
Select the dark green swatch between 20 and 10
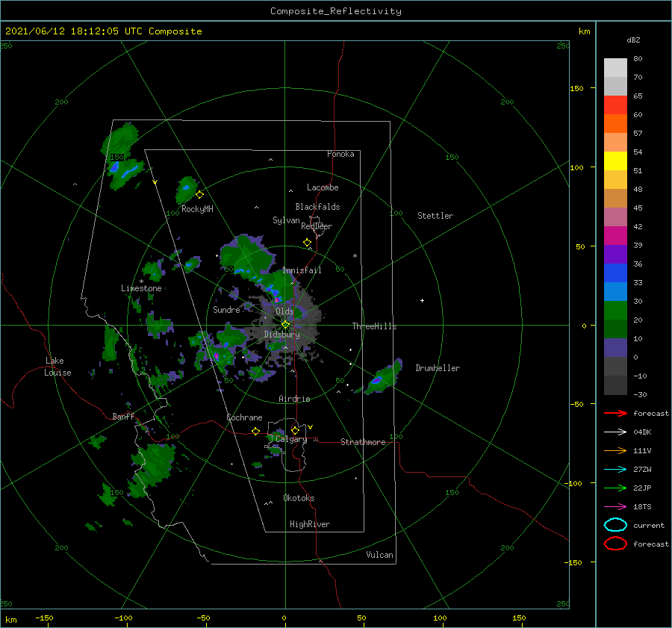(615, 329)
